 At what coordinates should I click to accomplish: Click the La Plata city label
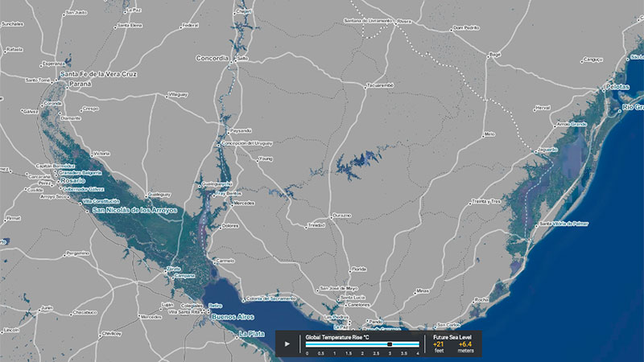click(250, 332)
